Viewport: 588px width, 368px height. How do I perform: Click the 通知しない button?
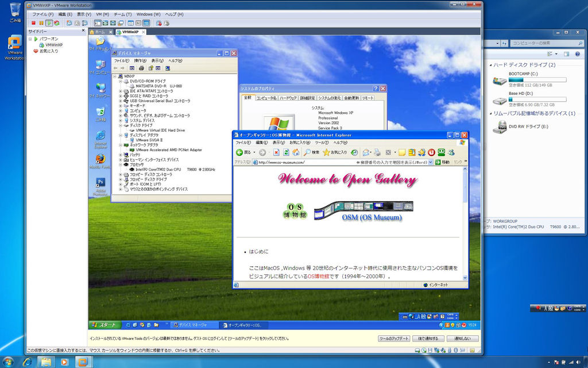(x=463, y=338)
